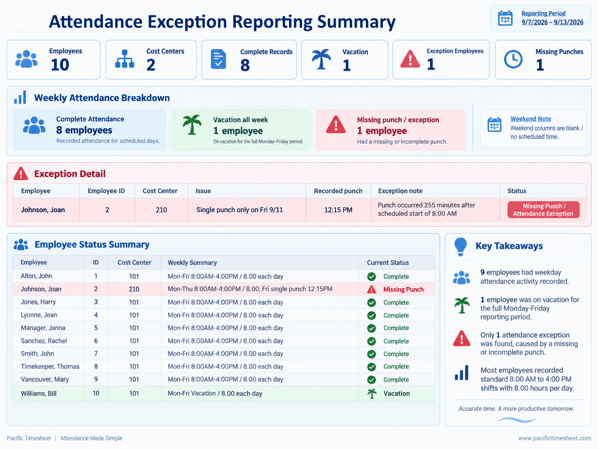Click the lightbulb icon beside Key Takeaways
This screenshot has height=449, width=598.
(x=460, y=246)
